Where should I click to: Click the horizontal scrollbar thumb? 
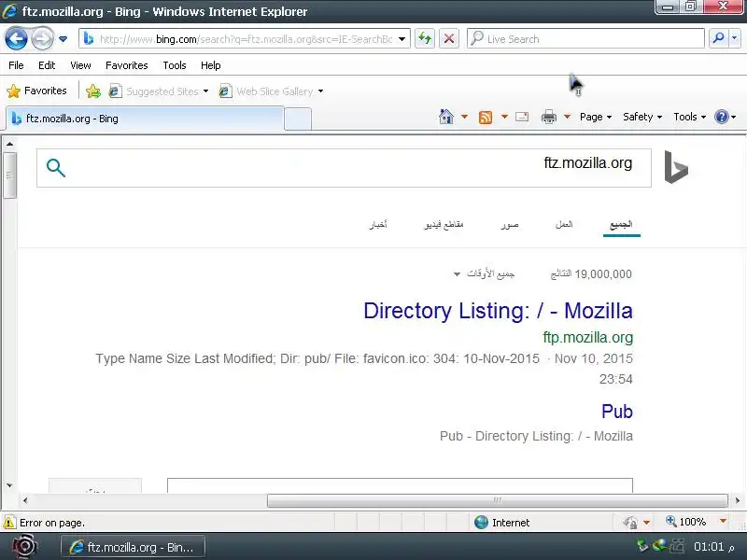coord(497,500)
